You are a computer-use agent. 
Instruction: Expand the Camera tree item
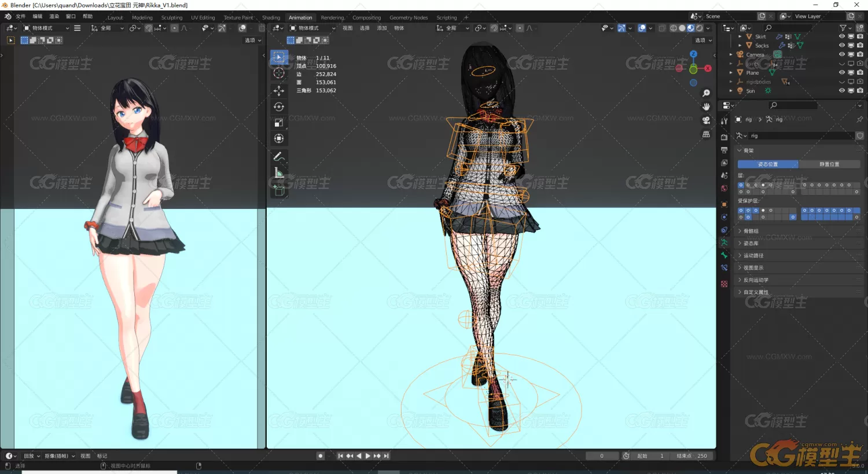731,54
